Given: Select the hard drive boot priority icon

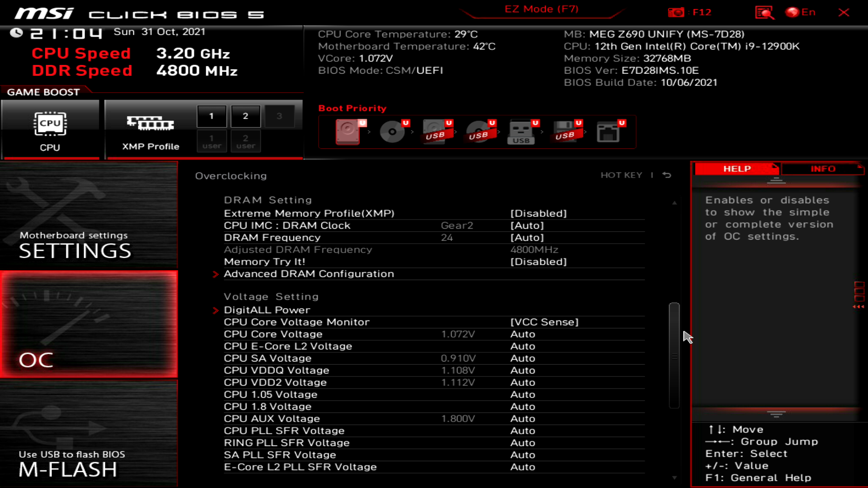Looking at the screenshot, I should point(348,132).
